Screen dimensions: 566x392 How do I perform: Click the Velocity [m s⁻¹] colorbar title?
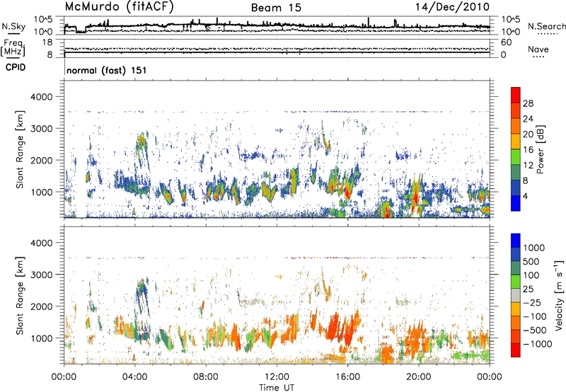[x=559, y=296]
